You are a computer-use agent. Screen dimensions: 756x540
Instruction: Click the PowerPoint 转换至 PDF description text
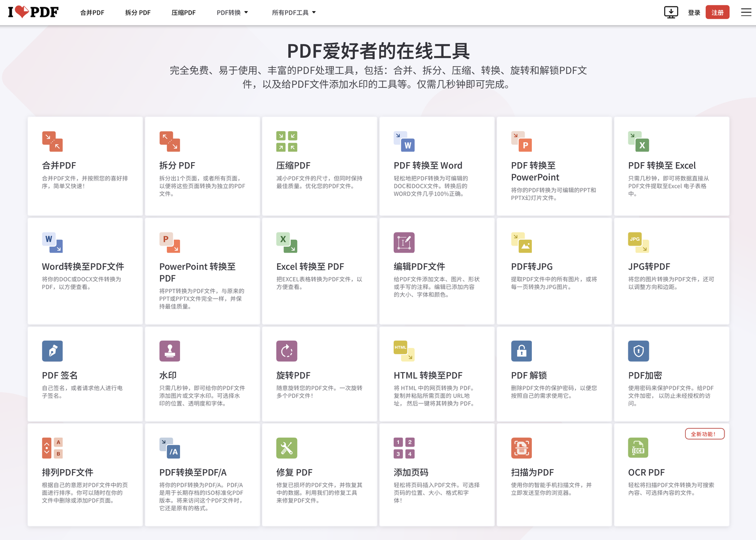click(x=202, y=299)
